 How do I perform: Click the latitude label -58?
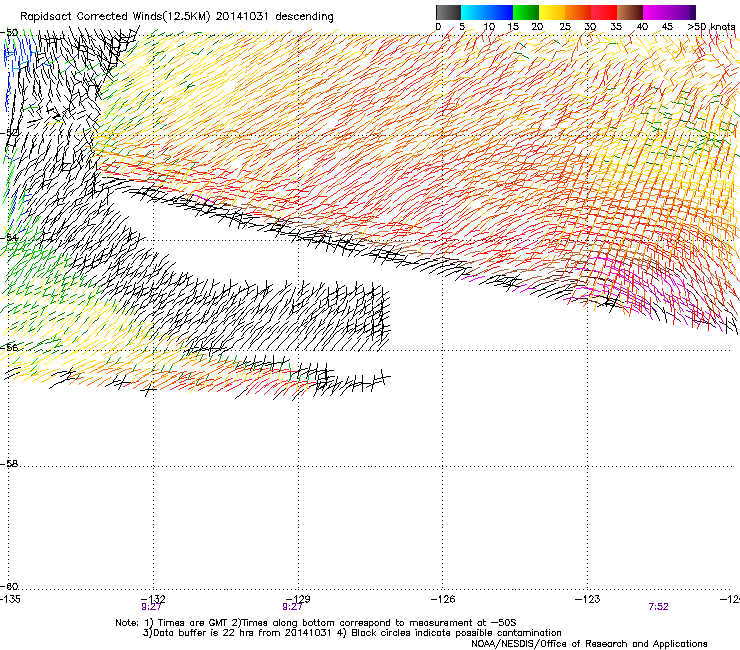(x=9, y=464)
